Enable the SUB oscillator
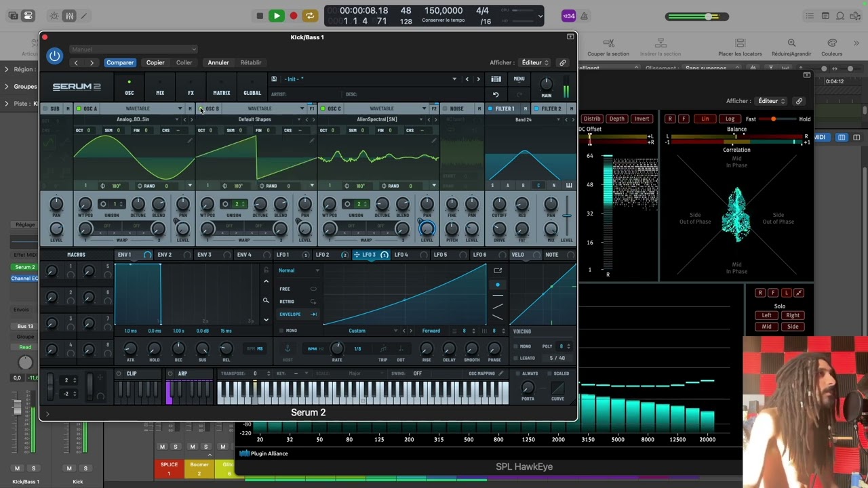This screenshot has width=868, height=488. (x=45, y=108)
